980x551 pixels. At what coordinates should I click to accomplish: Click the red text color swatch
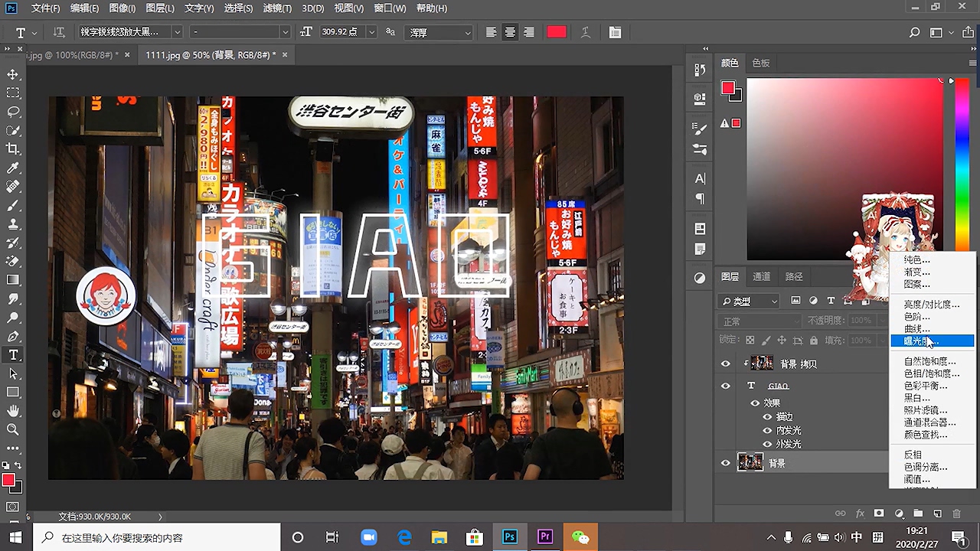point(557,32)
